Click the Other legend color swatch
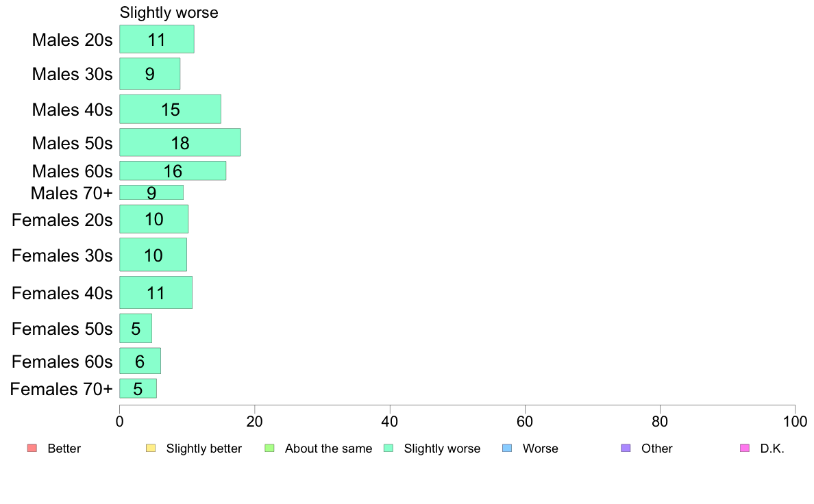Viewport: 814px width, 504px height. click(x=626, y=449)
